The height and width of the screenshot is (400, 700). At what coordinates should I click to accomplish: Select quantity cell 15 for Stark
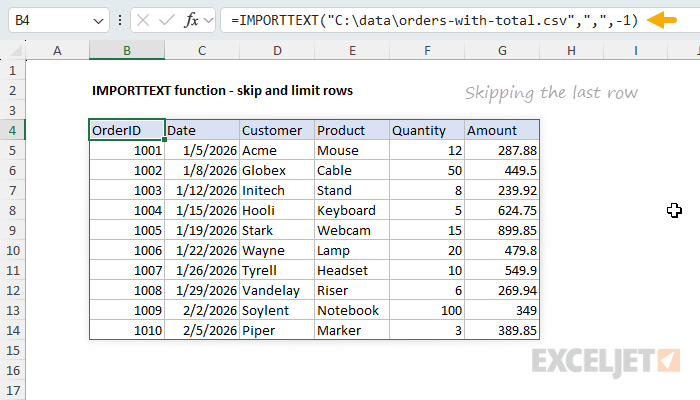point(427,230)
